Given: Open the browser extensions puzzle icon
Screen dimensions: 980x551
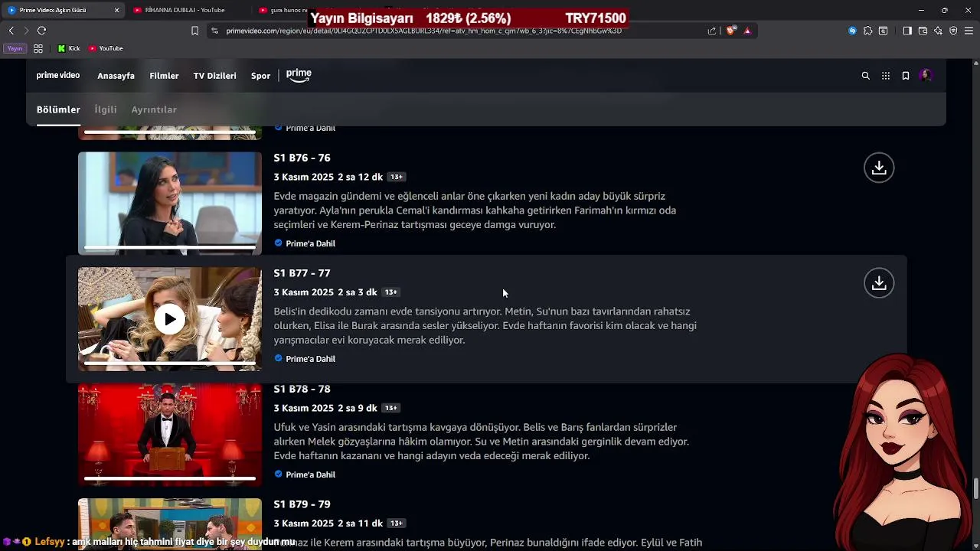Looking at the screenshot, I should point(867,31).
